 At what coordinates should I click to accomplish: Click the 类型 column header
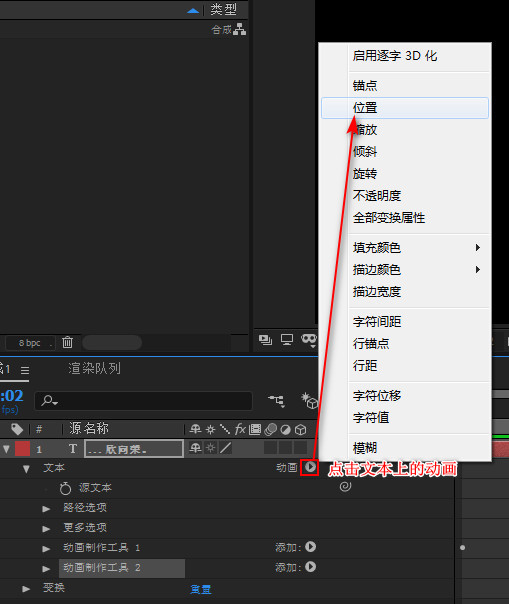pos(223,9)
